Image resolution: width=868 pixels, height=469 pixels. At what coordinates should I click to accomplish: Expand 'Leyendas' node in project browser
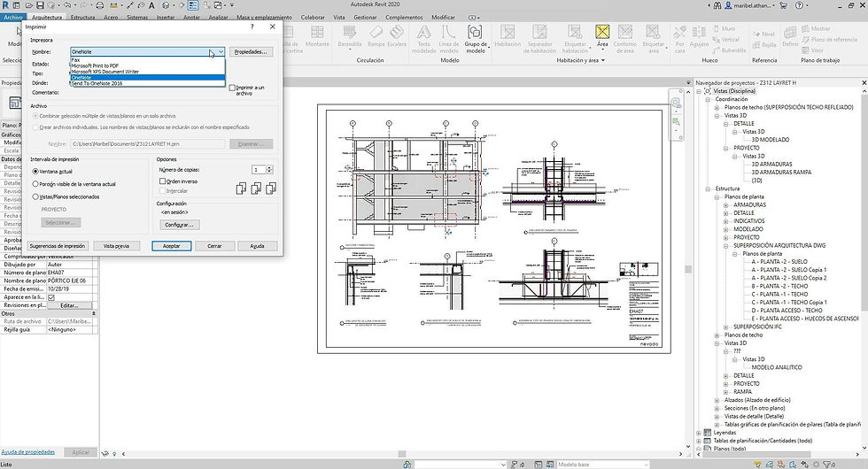[x=699, y=433]
